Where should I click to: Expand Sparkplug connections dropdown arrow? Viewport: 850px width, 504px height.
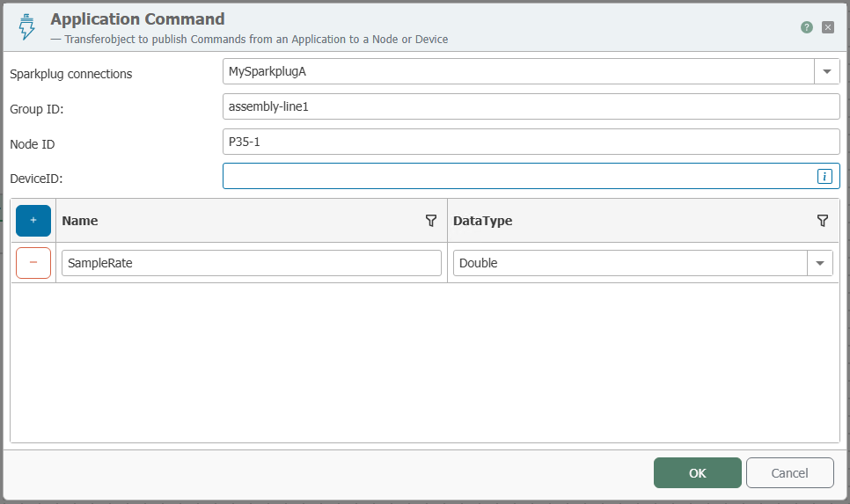point(827,71)
